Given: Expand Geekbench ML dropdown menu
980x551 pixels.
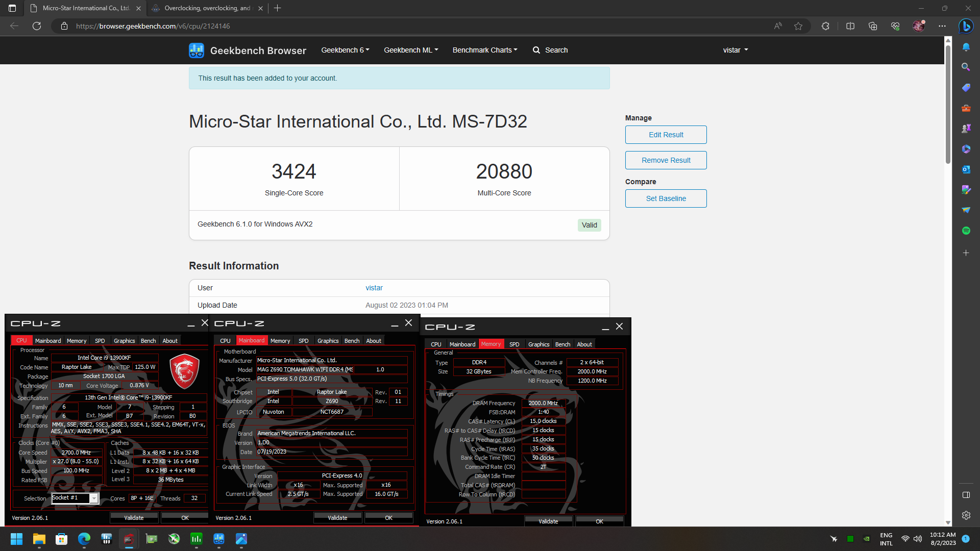Looking at the screenshot, I should 411,50.
